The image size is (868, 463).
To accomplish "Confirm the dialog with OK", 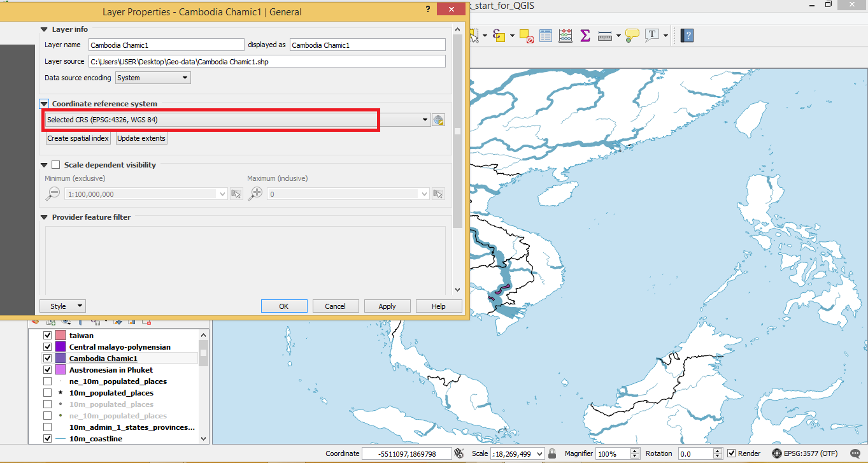I will click(284, 306).
